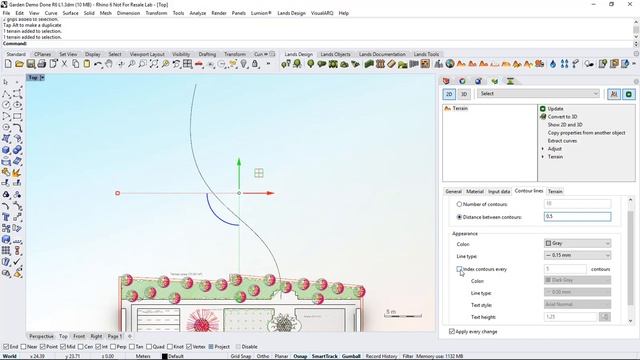
Task: Open the Gray color dropdown
Action: [578, 243]
